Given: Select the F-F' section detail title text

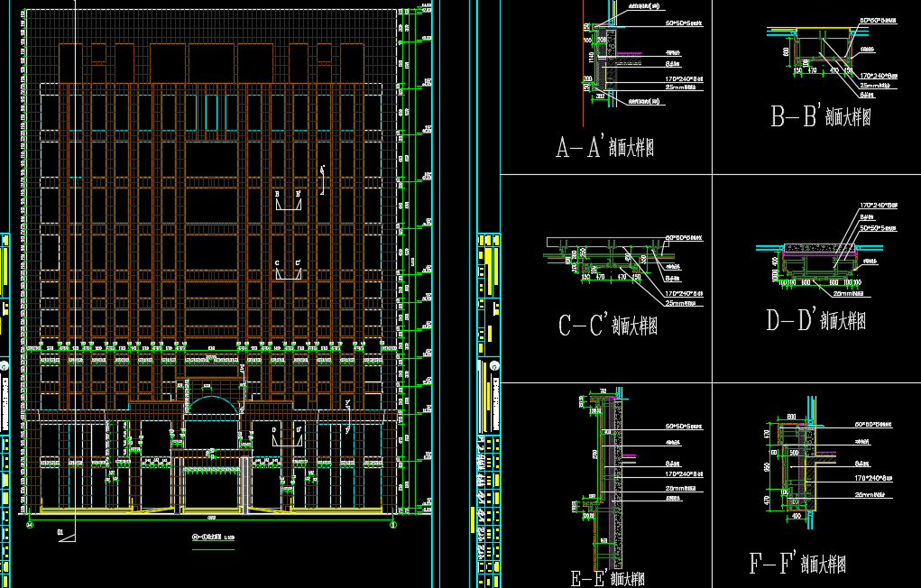Looking at the screenshot, I should tap(797, 565).
